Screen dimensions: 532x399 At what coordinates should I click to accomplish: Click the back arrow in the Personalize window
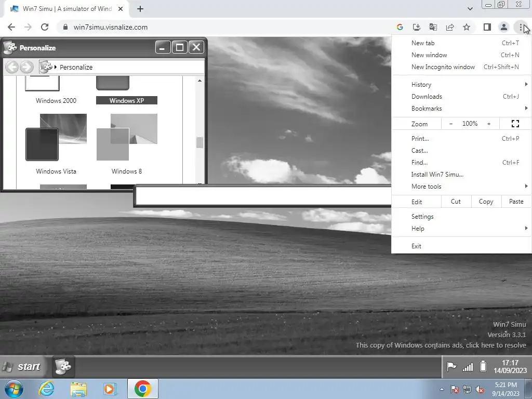pos(12,67)
